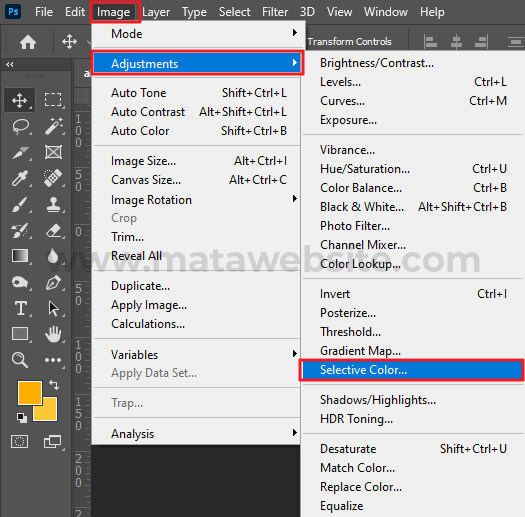525x517 pixels.
Task: Select the Eraser tool
Action: point(54,230)
